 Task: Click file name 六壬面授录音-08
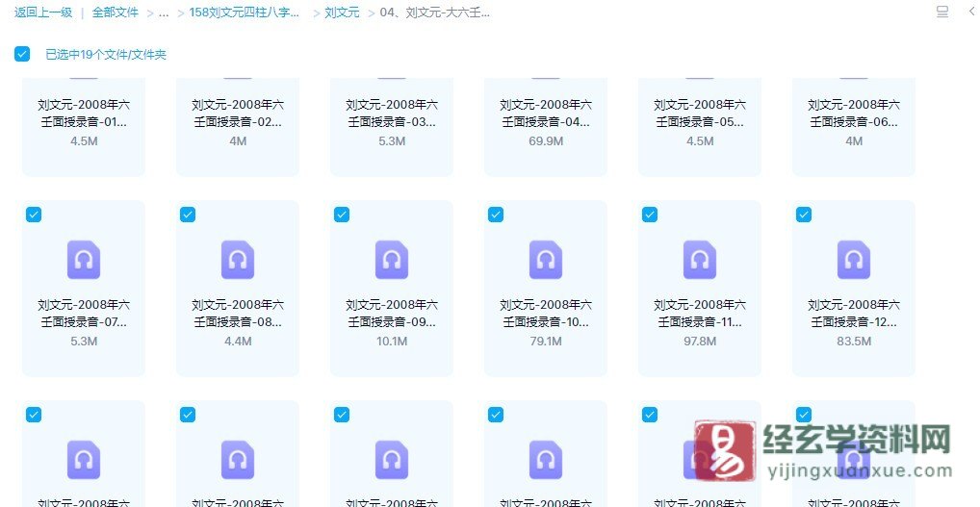[x=238, y=314]
